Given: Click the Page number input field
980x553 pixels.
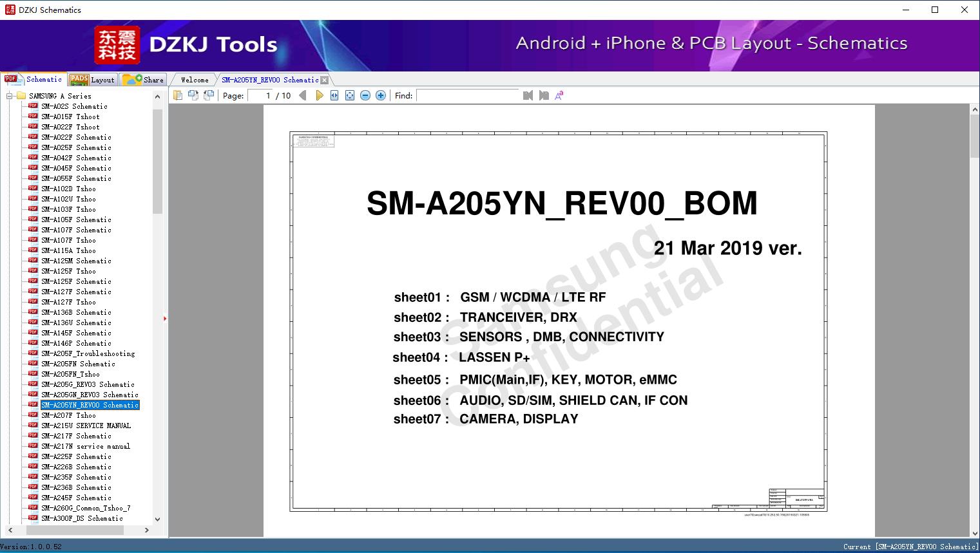Looking at the screenshot, I should coord(260,95).
